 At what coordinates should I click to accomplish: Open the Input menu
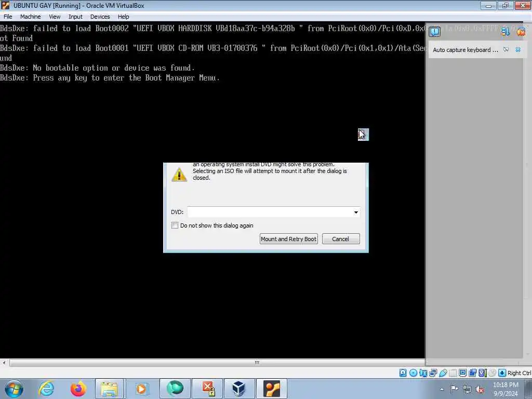(x=75, y=17)
